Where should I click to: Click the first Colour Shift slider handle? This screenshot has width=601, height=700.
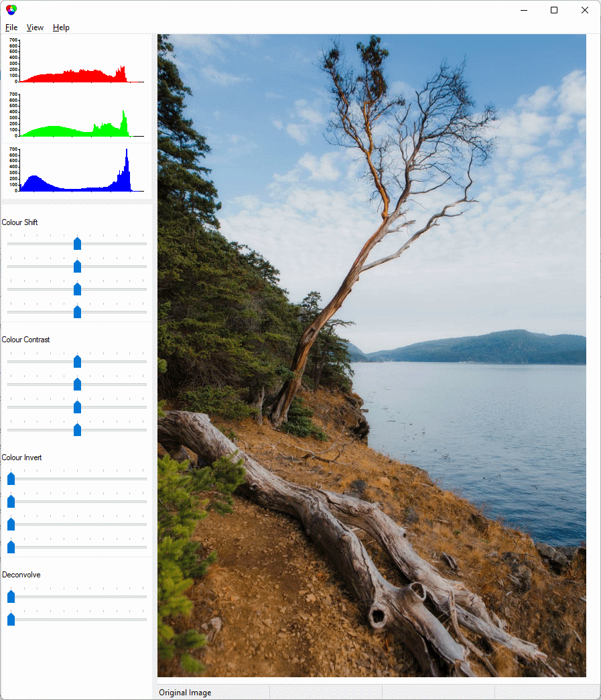tap(77, 244)
